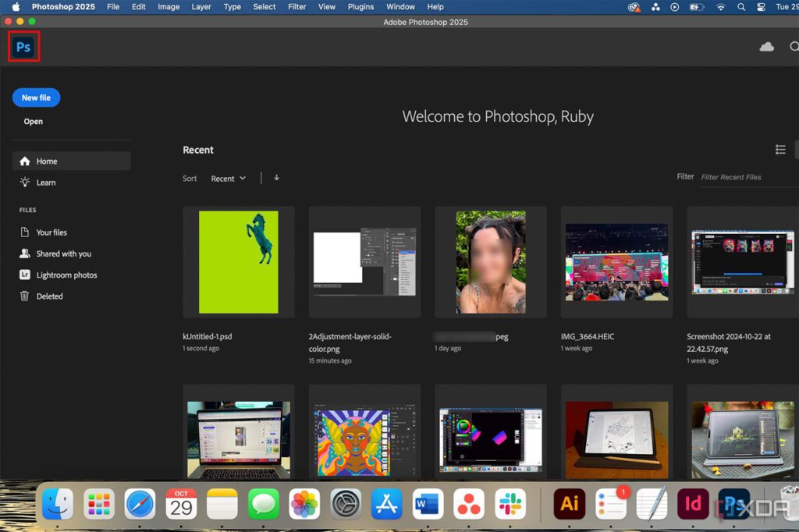The height and width of the screenshot is (532, 799).
Task: Open the Type menu
Action: [x=233, y=6]
